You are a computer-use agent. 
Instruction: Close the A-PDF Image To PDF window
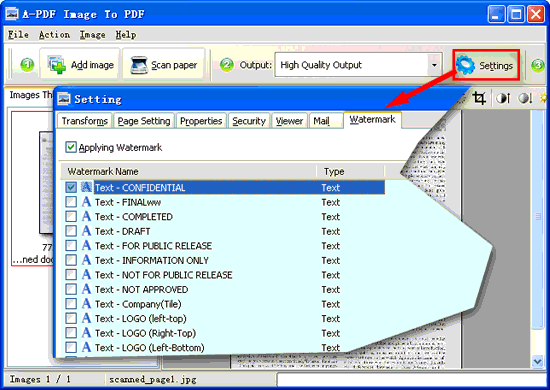536,14
